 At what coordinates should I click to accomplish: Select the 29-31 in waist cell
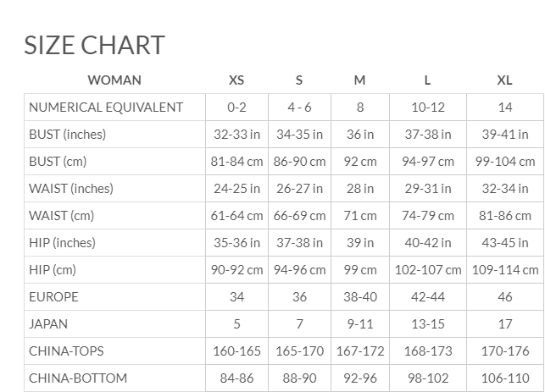(x=428, y=189)
